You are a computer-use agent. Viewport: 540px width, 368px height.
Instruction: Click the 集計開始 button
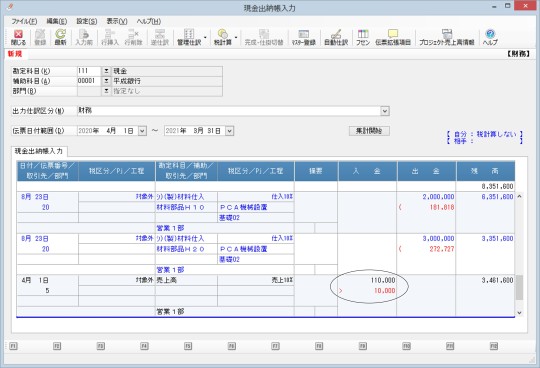point(369,131)
